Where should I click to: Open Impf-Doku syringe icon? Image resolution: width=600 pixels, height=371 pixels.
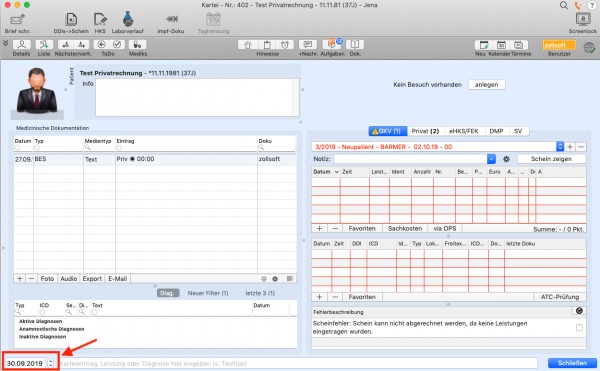tap(171, 19)
